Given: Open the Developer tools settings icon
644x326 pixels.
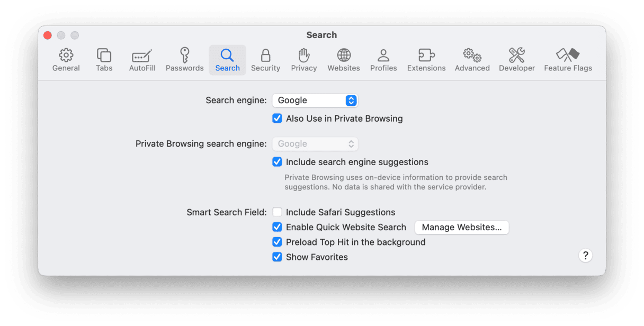Looking at the screenshot, I should (516, 56).
